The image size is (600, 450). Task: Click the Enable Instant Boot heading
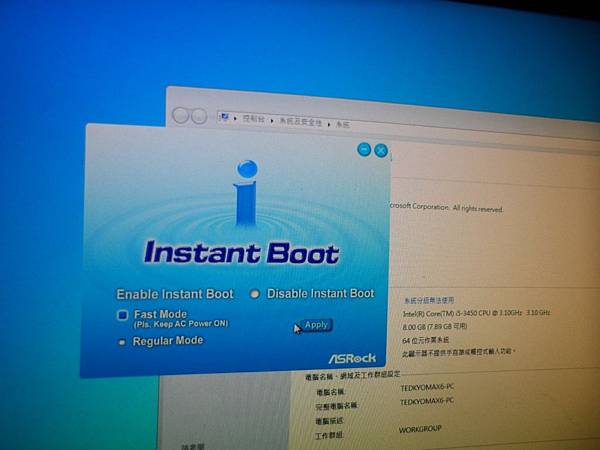click(175, 294)
